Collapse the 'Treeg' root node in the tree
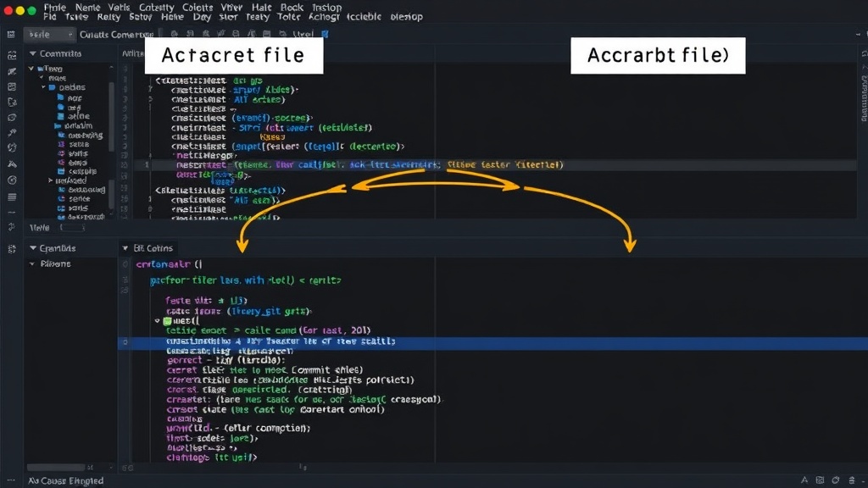The height and width of the screenshot is (488, 868). pos(31,69)
